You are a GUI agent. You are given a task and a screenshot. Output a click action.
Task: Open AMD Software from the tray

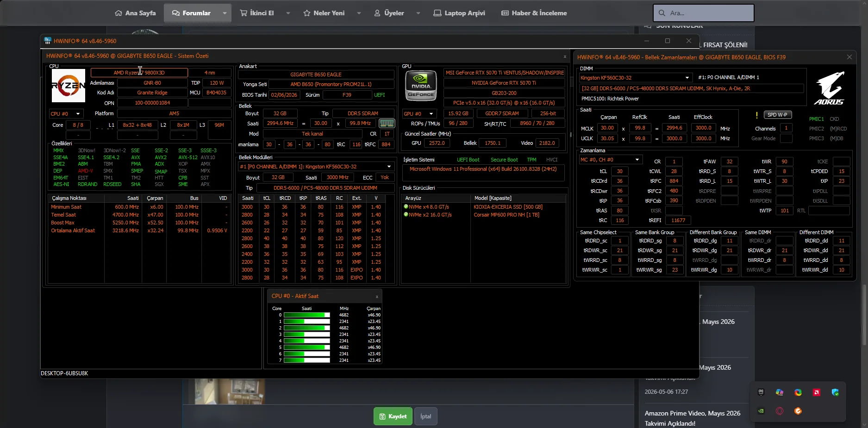[817, 392]
